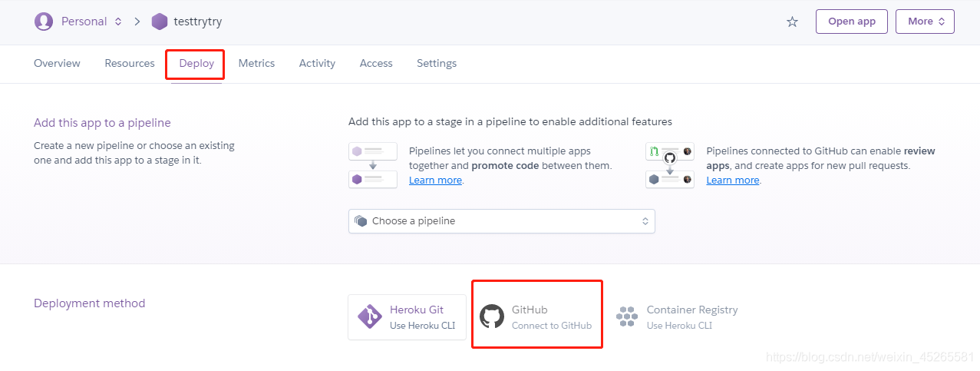Screen dimensions: 980x371
Task: Click 'Create a new pipeline or choose' description
Action: tap(134, 153)
